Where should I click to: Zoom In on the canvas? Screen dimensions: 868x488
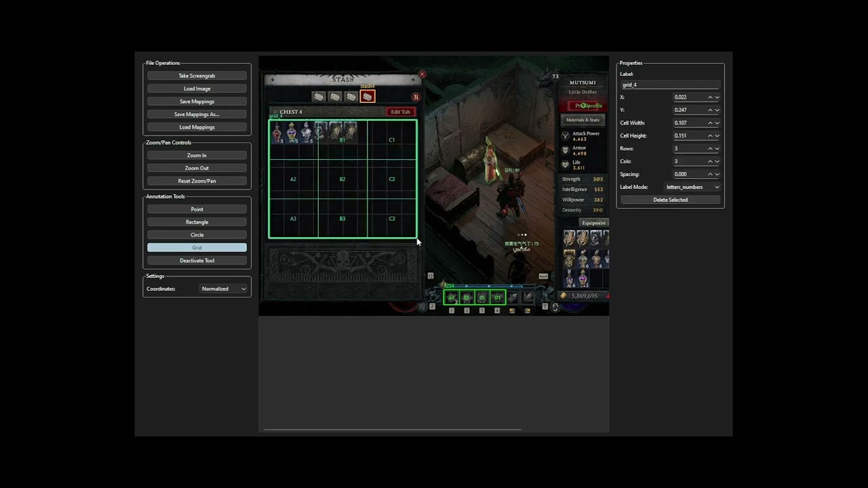click(197, 155)
